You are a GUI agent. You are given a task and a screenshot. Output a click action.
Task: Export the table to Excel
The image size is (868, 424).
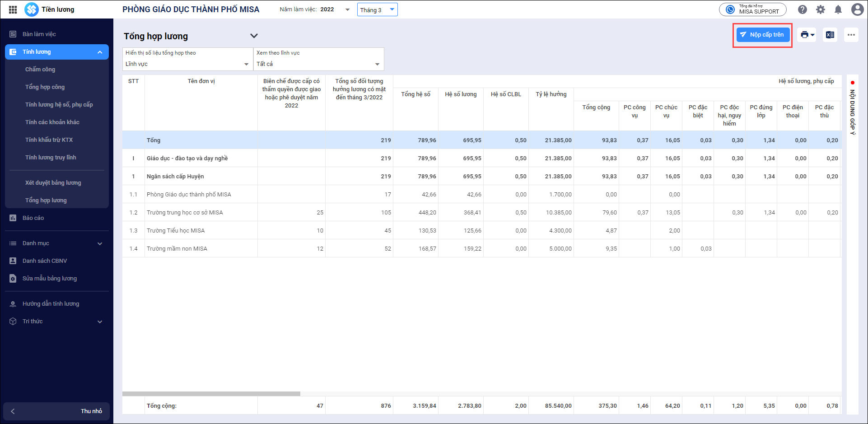tap(830, 35)
